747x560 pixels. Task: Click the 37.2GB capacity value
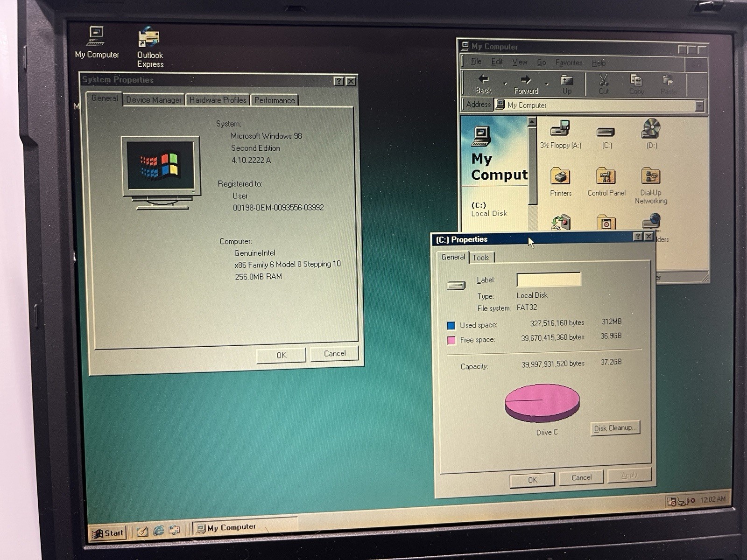click(x=611, y=362)
